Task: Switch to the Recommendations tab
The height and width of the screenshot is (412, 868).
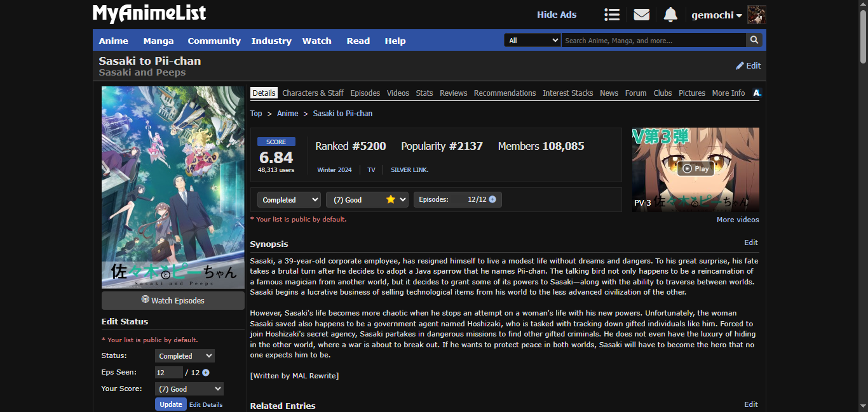Action: (505, 93)
